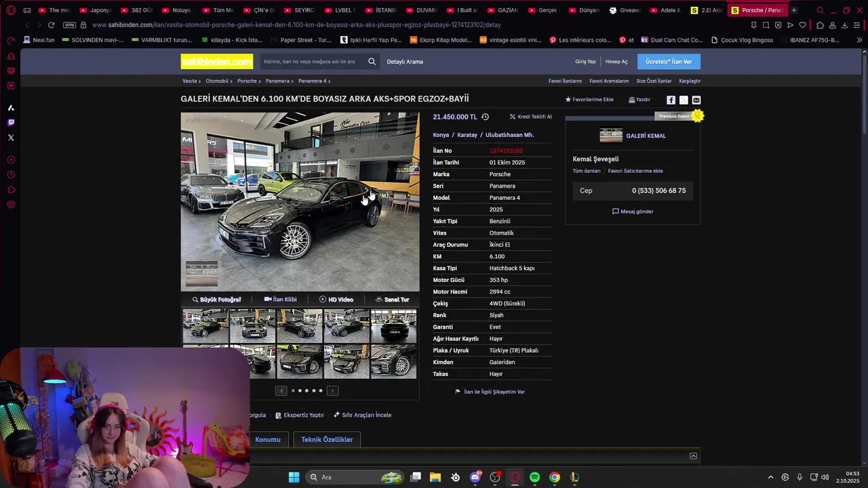The image size is (868, 488).
Task: Switch to the 2.El Ara browser tab
Action: (706, 10)
